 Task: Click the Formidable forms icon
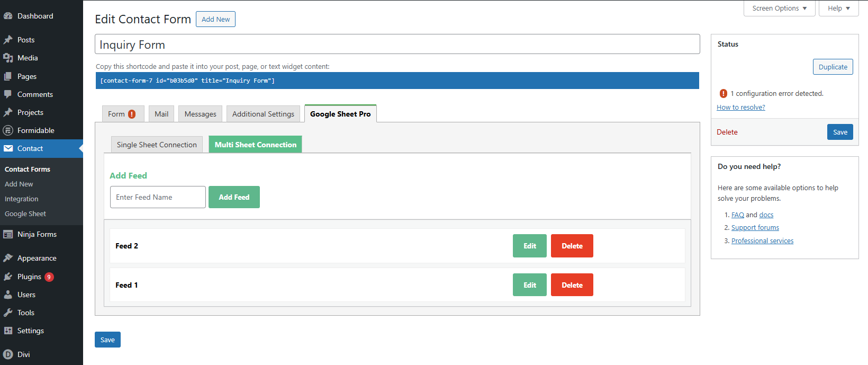coord(8,130)
